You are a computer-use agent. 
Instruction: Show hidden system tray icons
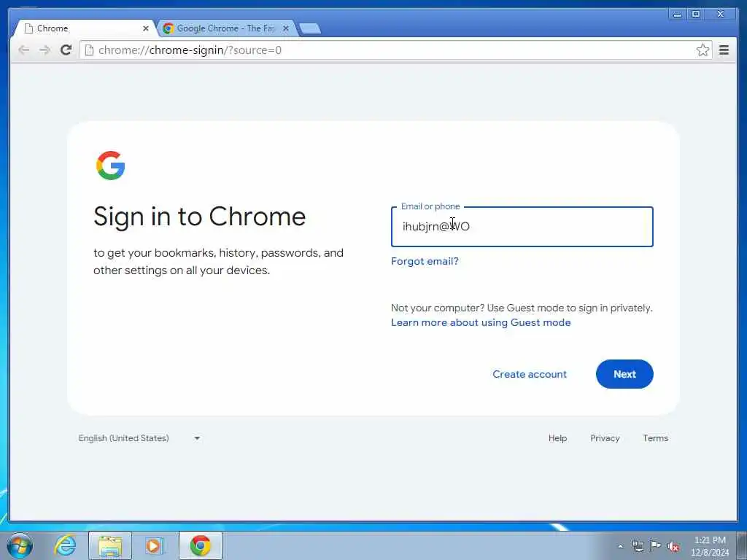point(620,546)
